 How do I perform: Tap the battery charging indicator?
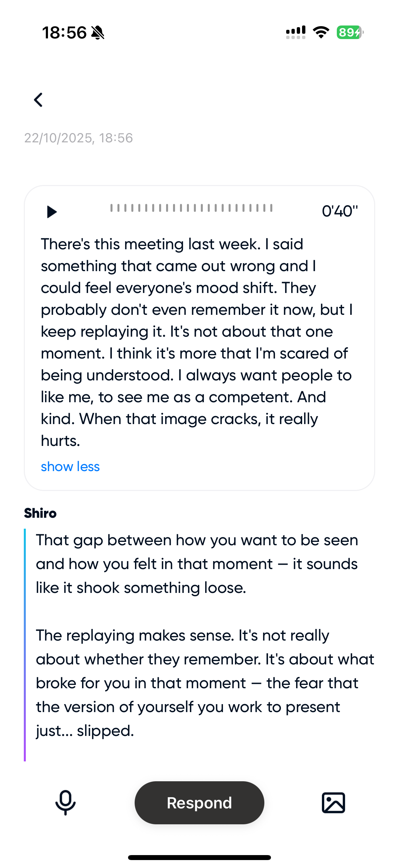[350, 32]
